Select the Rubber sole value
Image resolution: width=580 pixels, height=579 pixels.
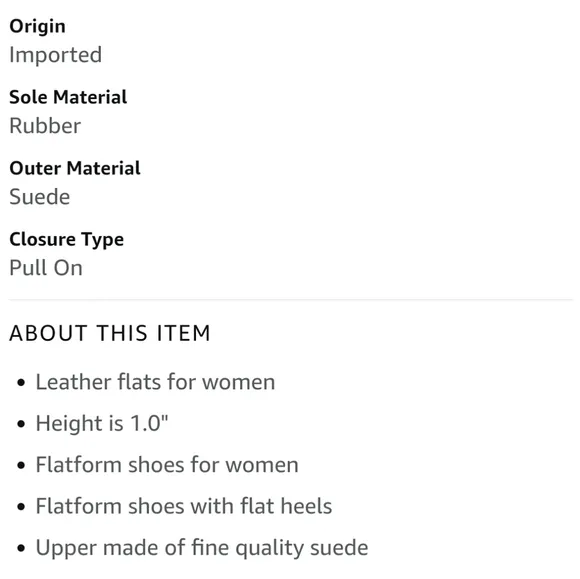pyautogui.click(x=45, y=126)
